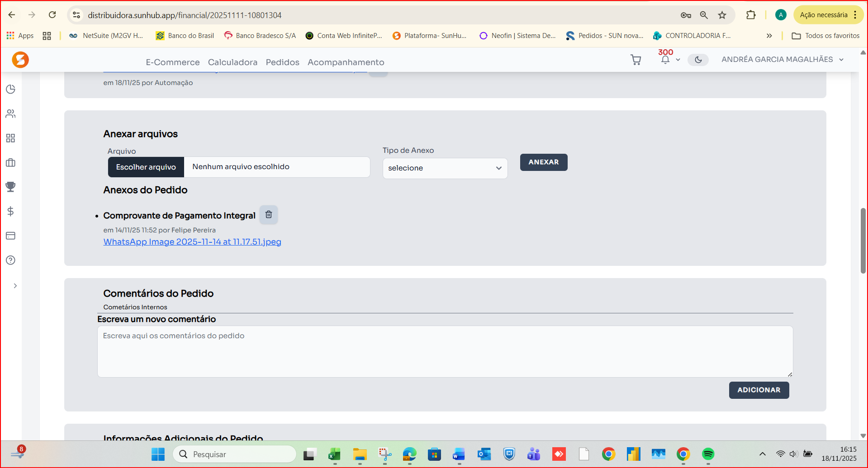Open the dollar sign financial sidebar icon
This screenshot has height=468, width=868.
coord(10,211)
